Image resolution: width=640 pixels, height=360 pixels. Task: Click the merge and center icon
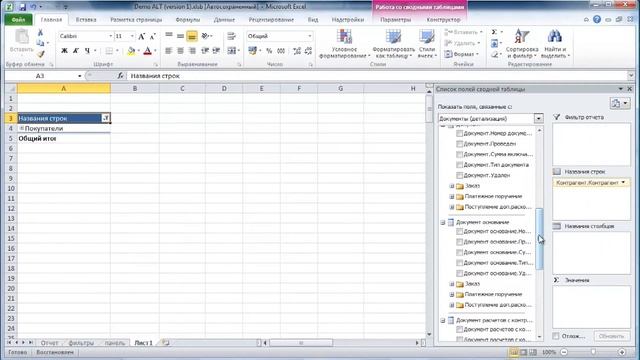point(231,51)
